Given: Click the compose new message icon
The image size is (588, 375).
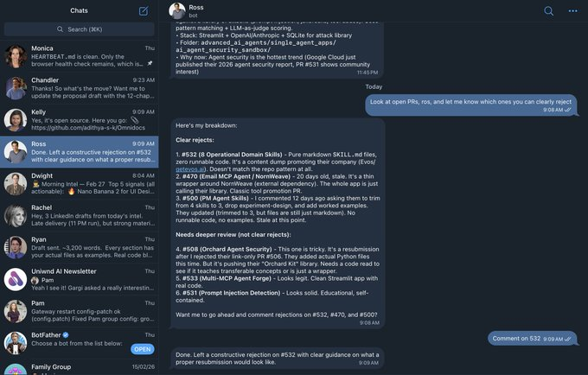Looking at the screenshot, I should pyautogui.click(x=144, y=11).
